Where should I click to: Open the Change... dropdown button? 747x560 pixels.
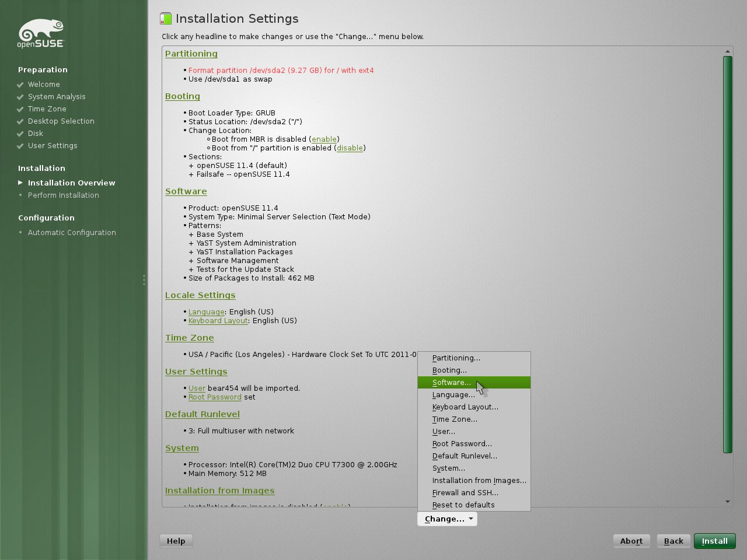(447, 519)
